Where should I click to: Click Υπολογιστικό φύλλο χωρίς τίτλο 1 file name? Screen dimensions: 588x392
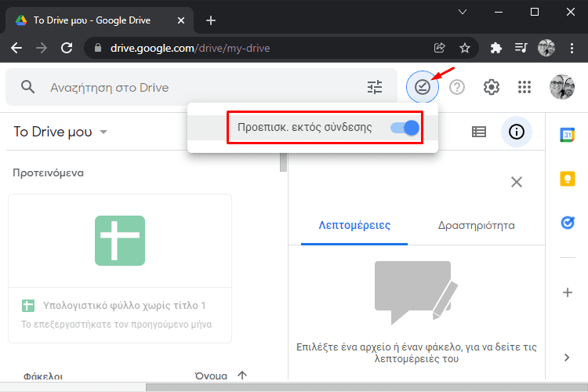click(124, 305)
